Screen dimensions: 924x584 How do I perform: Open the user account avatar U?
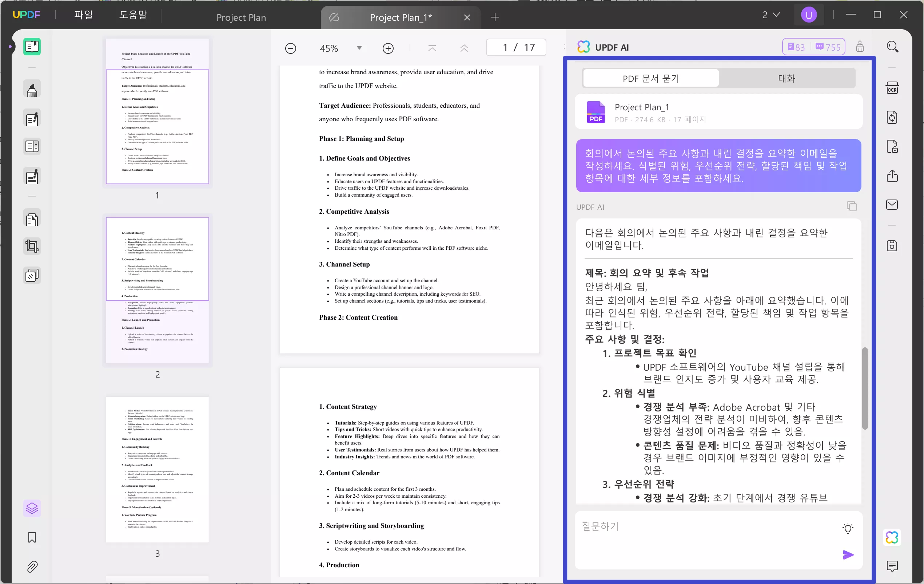pos(809,15)
